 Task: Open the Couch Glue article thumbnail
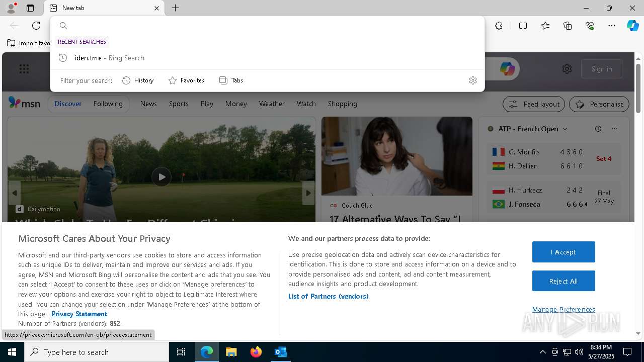(x=397, y=156)
